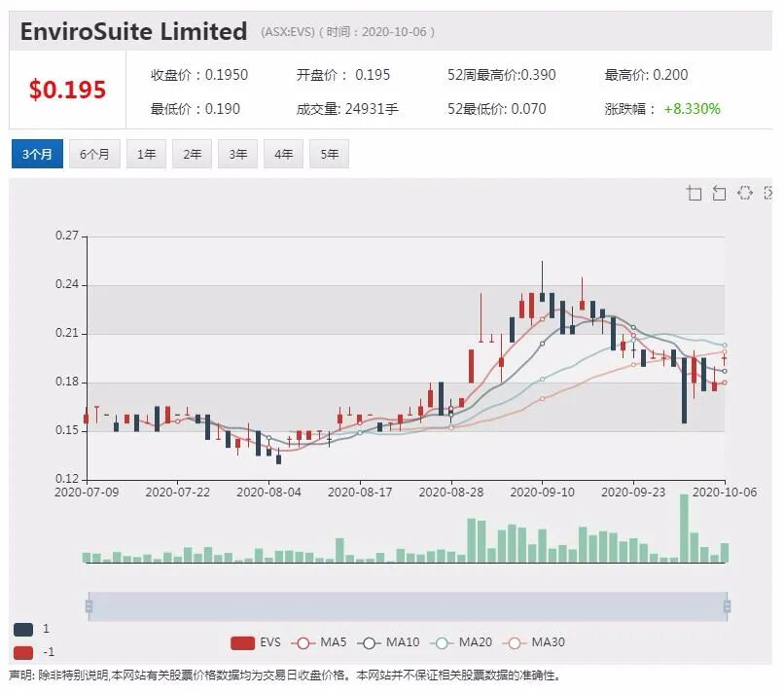Viewport: 784px width, 694px height.
Task: Toggle the EVS candlestick series in legend
Action: point(256,642)
